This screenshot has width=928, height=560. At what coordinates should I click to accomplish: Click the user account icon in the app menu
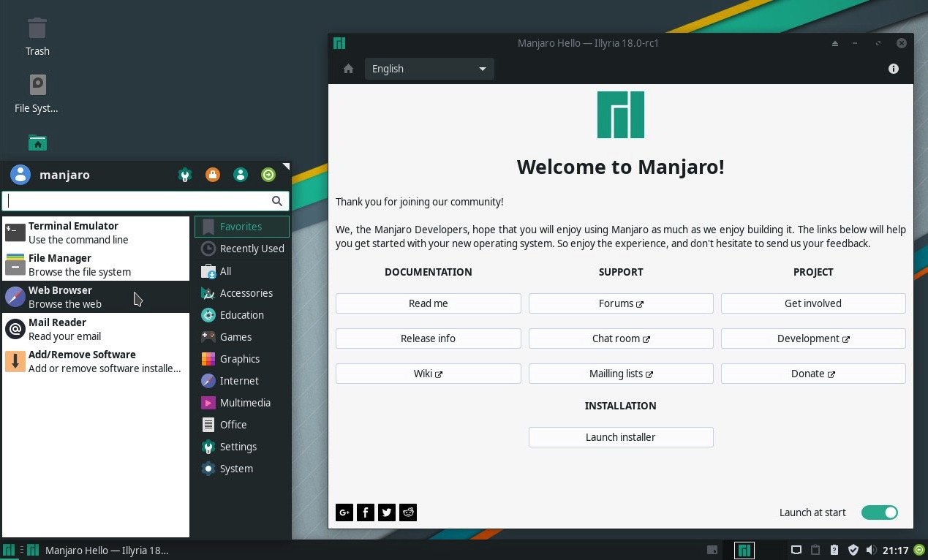tap(241, 175)
